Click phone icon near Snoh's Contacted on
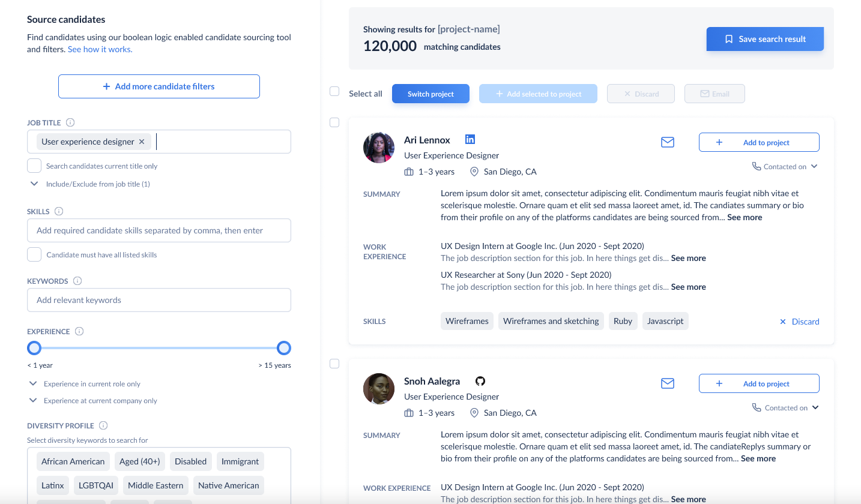Screen dimensions: 861x504 coord(757,407)
